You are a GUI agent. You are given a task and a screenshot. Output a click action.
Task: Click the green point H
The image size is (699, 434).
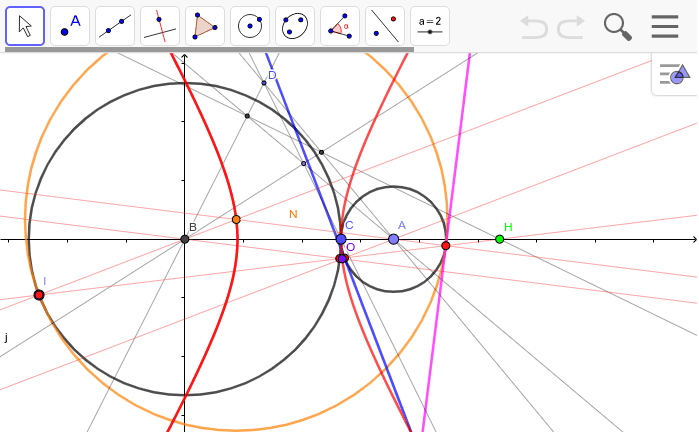point(500,239)
